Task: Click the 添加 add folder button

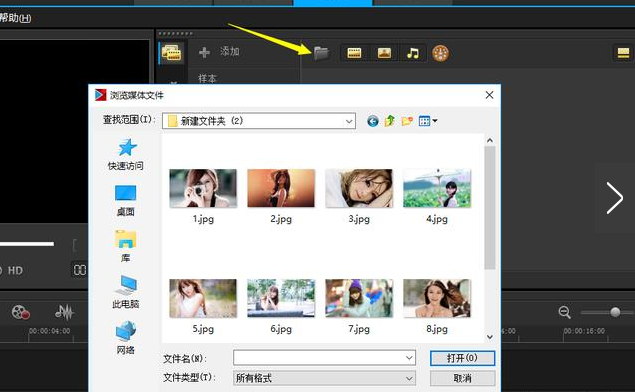Action: (x=219, y=52)
